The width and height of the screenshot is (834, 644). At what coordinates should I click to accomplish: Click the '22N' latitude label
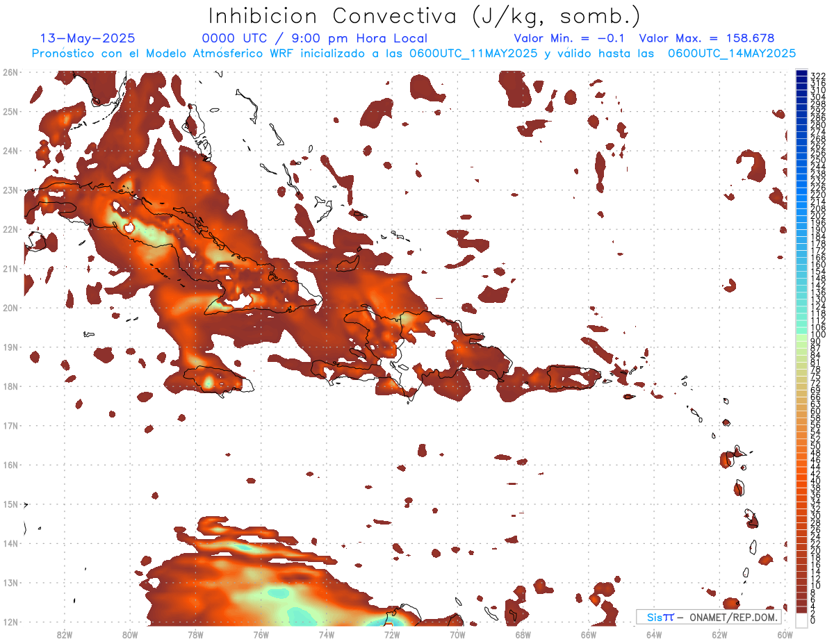pos(10,229)
